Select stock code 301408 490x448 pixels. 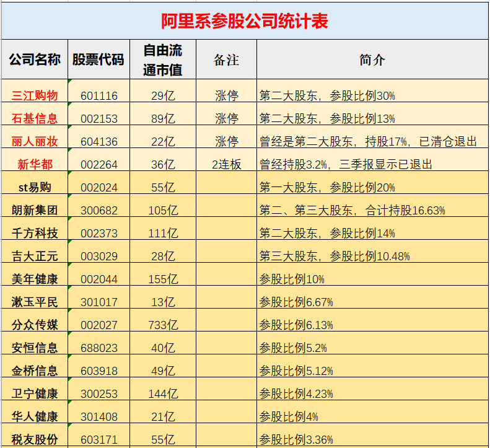pos(98,411)
